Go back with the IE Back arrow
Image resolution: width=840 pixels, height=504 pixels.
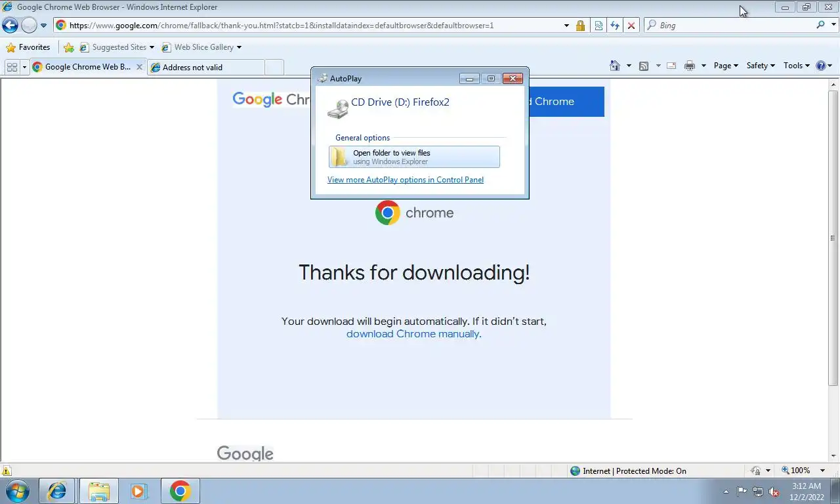click(x=10, y=26)
